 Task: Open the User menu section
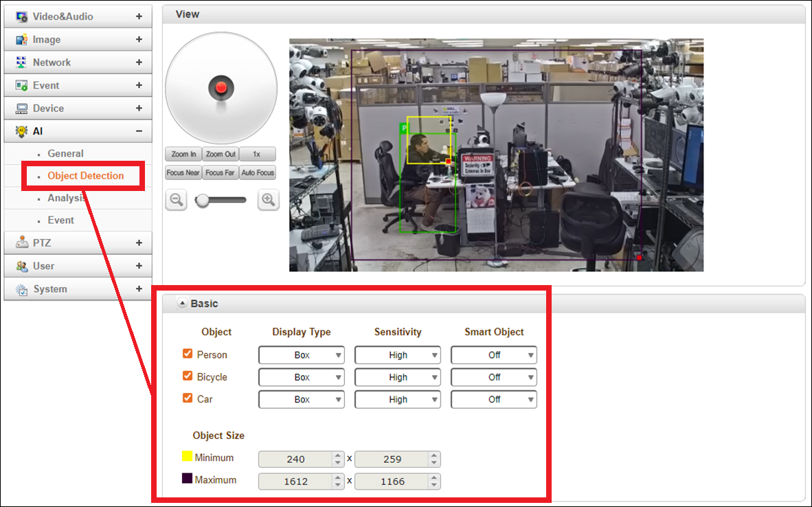[78, 266]
